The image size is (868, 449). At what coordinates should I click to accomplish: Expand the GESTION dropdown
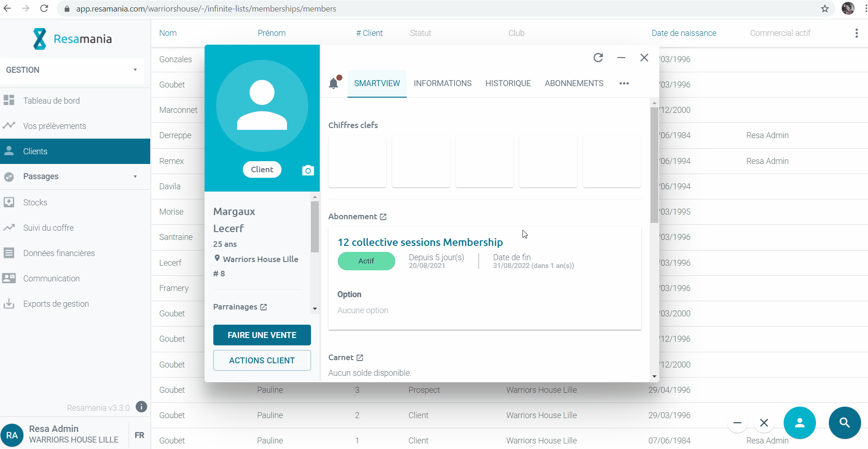(135, 70)
